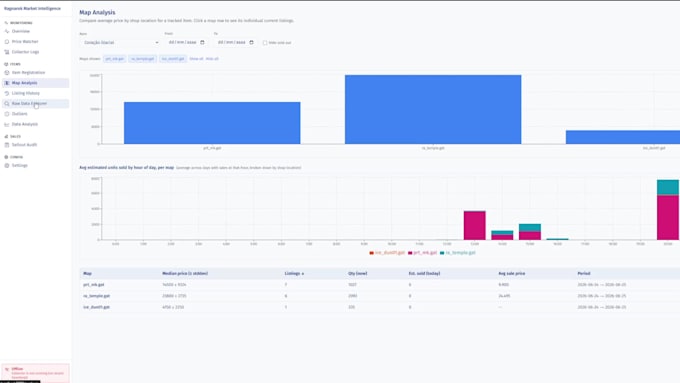Click the Outliers sidebar icon
Viewport: 680px width, 383px height.
(x=7, y=114)
